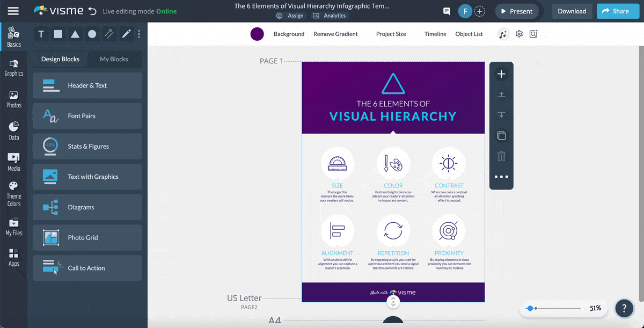
Task: Pick the arrow/line tool
Action: pos(109,34)
